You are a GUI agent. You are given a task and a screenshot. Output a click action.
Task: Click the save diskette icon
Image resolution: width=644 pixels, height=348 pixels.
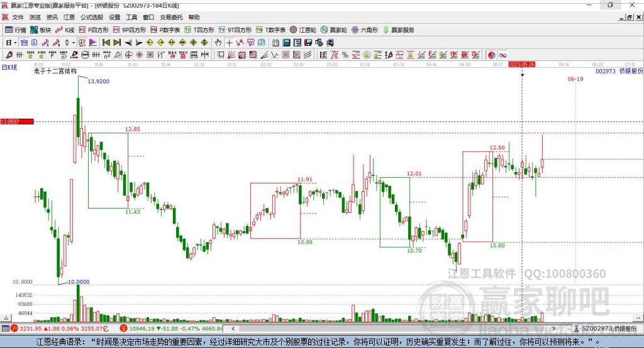pyautogui.click(x=308, y=43)
